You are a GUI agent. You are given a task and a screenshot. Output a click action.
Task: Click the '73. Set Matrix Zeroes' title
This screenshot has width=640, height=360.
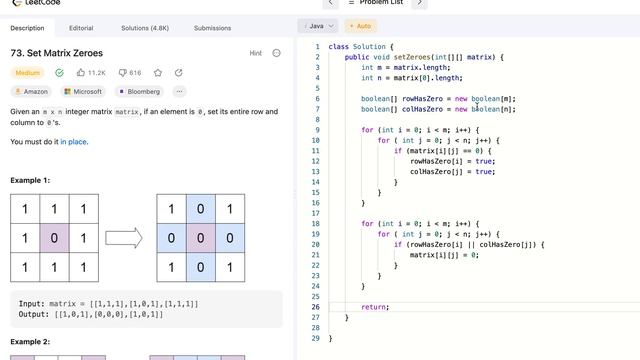click(57, 53)
